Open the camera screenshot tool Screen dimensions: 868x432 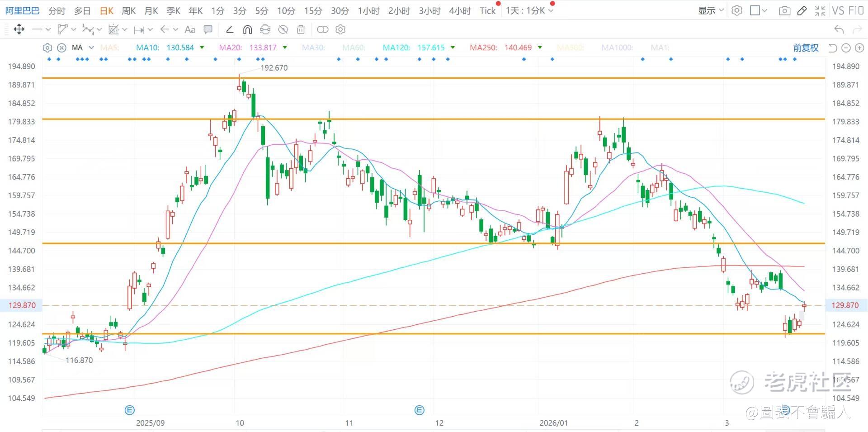[784, 11]
